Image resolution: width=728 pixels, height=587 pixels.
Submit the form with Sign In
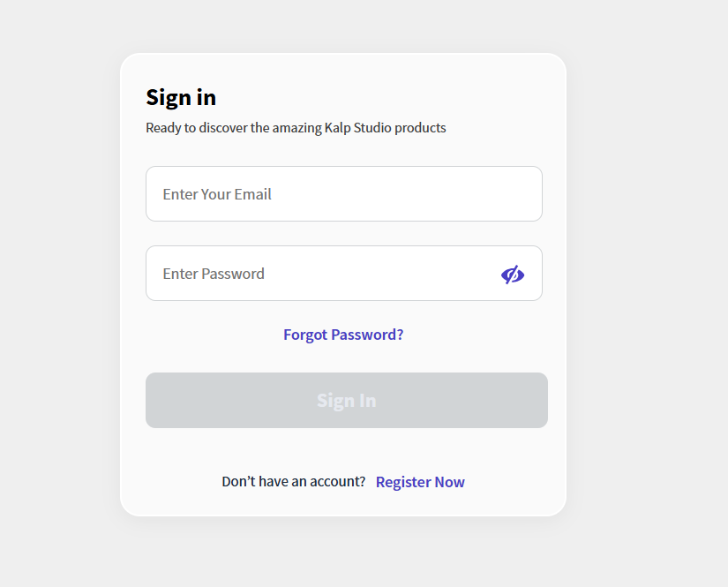pyautogui.click(x=346, y=401)
